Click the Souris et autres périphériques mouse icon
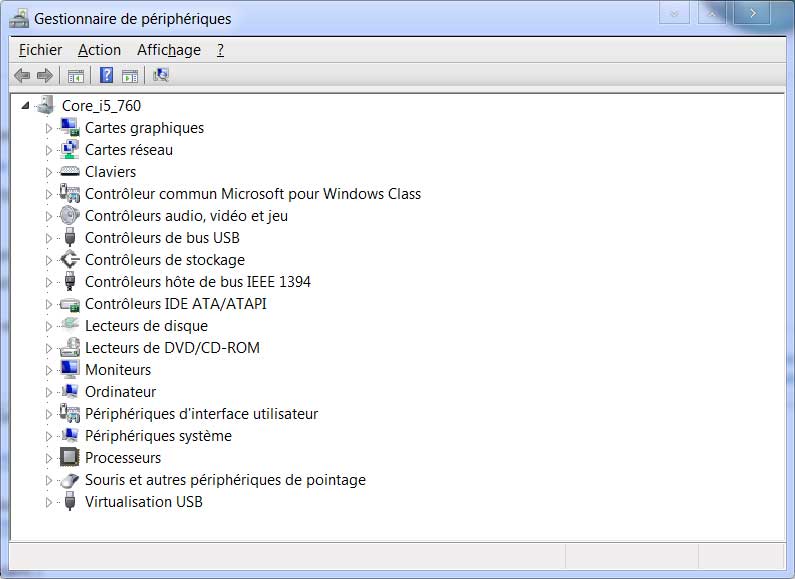The width and height of the screenshot is (795, 579). [x=69, y=480]
